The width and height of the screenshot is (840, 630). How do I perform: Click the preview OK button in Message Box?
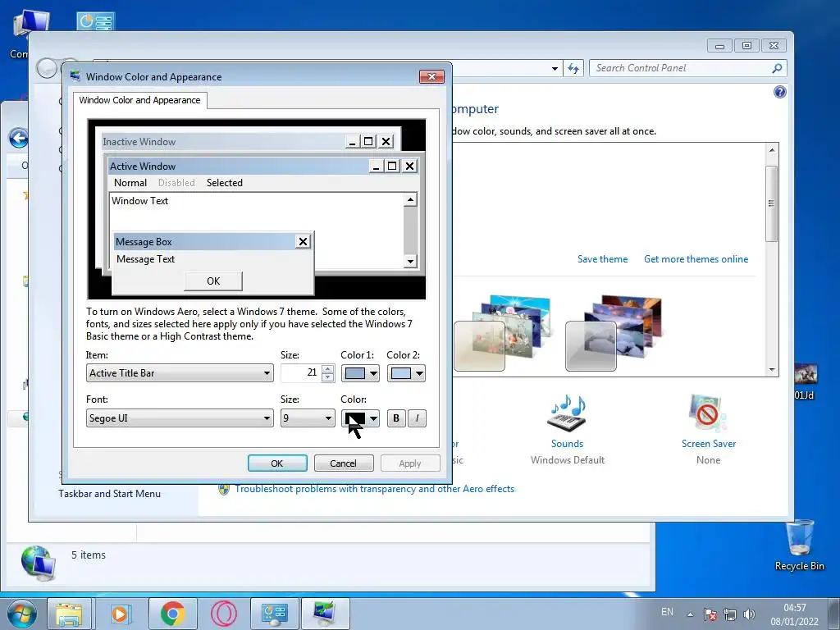pos(213,281)
